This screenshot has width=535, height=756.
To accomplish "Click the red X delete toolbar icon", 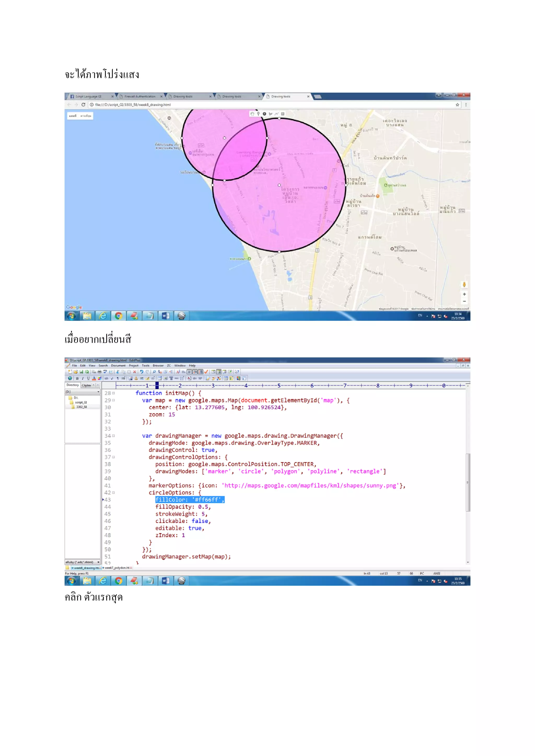I will coord(135,372).
